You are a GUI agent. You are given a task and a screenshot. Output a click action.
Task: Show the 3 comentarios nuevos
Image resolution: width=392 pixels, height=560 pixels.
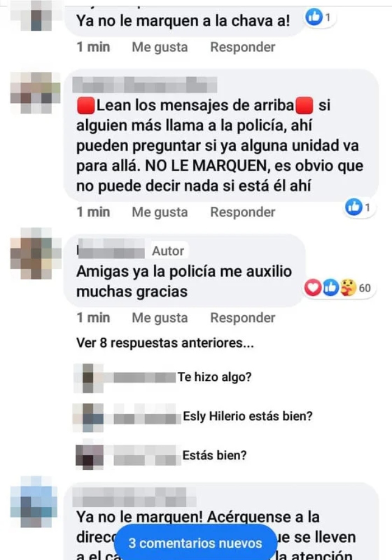pyautogui.click(x=195, y=543)
